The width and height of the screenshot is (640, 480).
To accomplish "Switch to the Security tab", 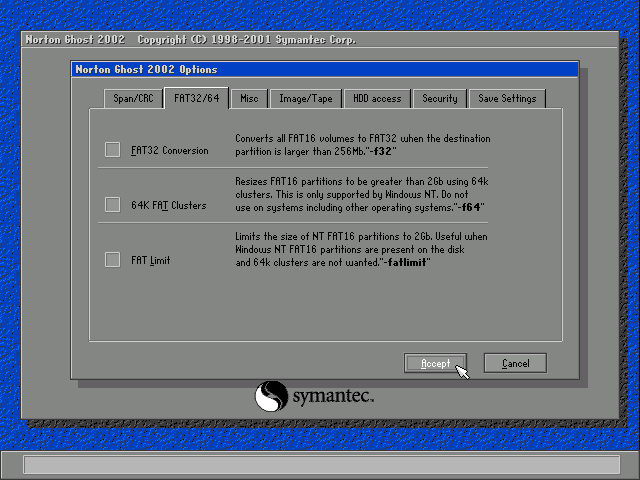I will [x=440, y=99].
